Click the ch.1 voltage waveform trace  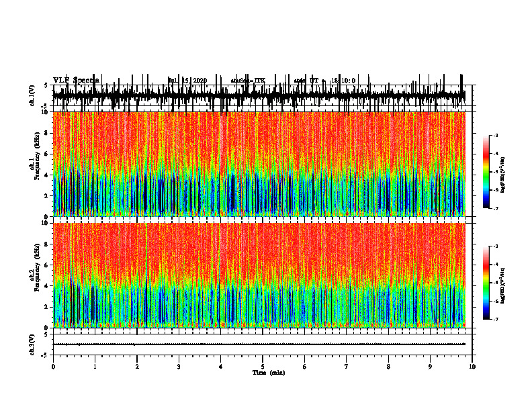[x=259, y=95]
